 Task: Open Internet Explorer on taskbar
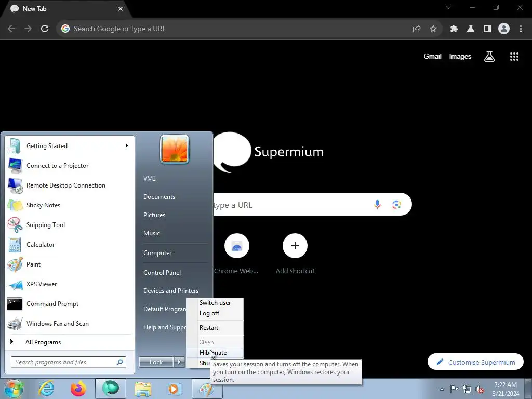(46, 389)
